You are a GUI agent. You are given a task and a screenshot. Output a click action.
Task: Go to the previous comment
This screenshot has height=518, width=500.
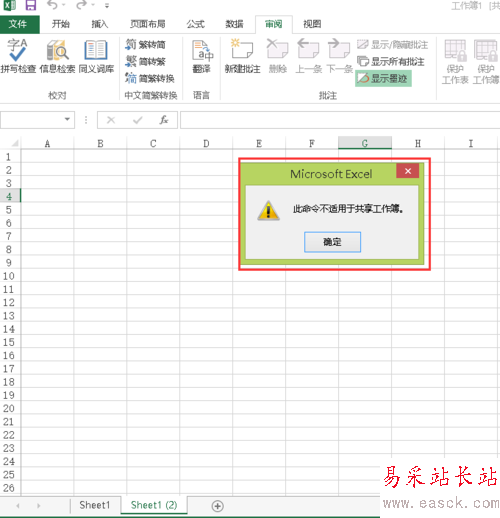309,55
